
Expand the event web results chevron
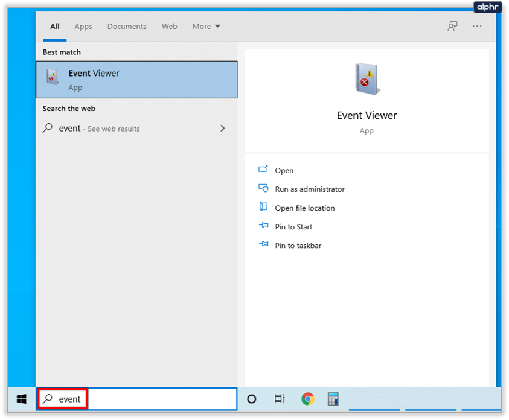point(223,129)
